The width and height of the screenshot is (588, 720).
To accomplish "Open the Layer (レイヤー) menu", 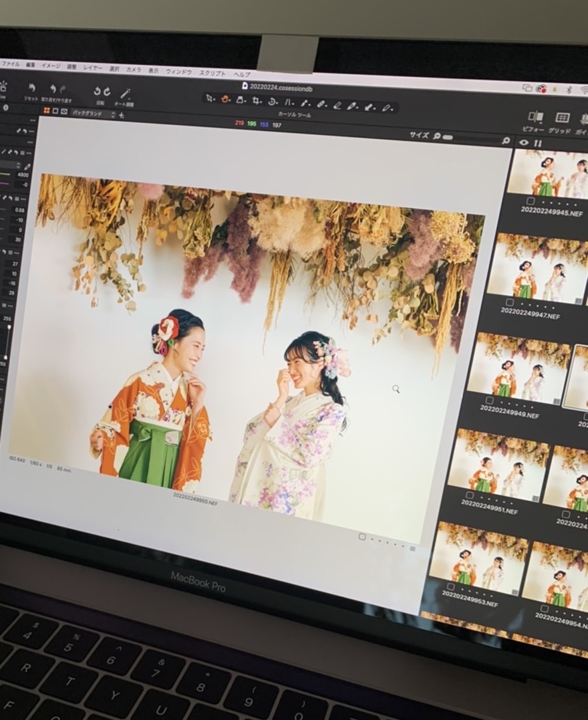I will (93, 68).
